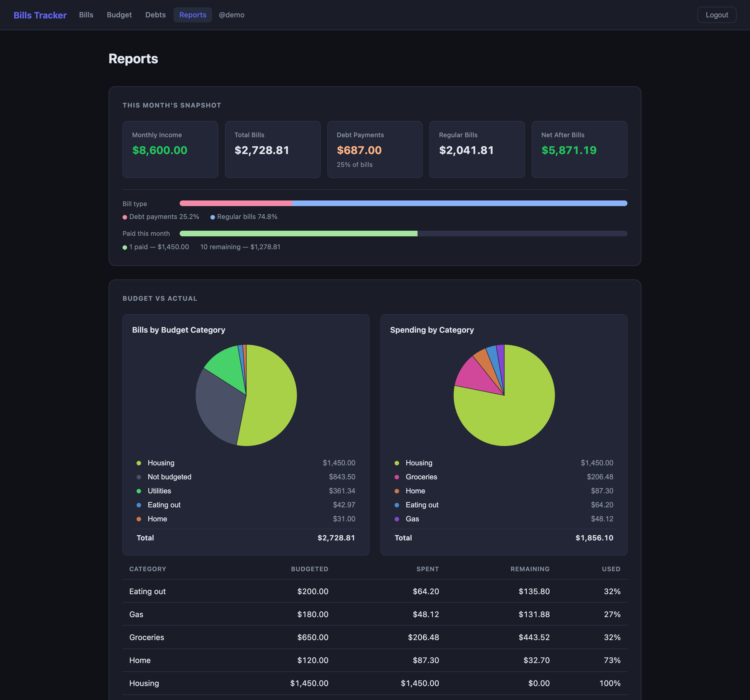The width and height of the screenshot is (750, 700).
Task: Select the Eating out table row name
Action: click(x=147, y=591)
